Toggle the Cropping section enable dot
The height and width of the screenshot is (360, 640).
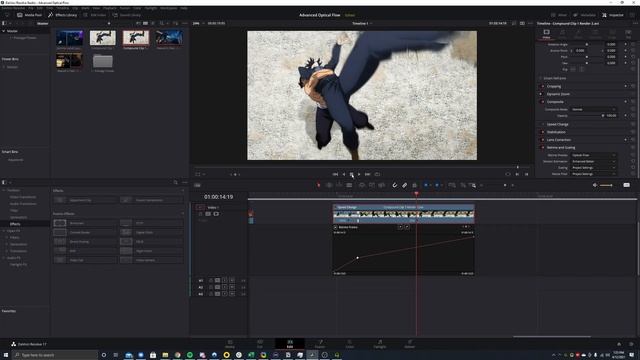tap(542, 87)
